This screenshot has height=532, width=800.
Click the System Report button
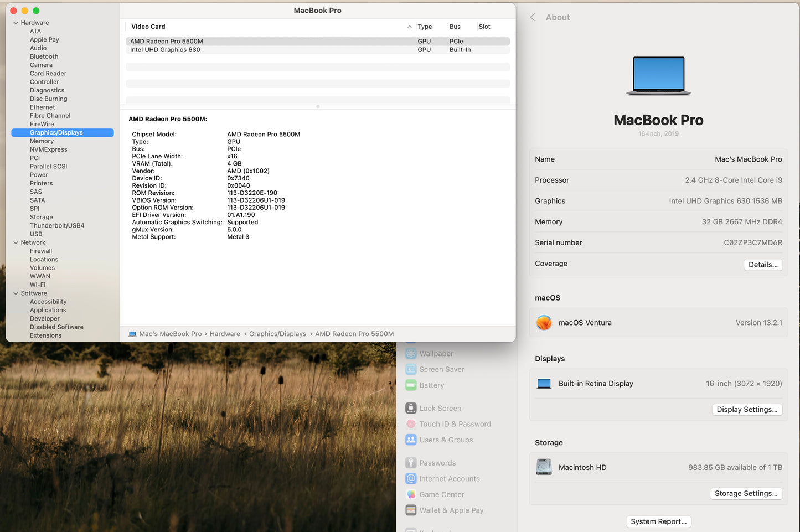click(658, 521)
